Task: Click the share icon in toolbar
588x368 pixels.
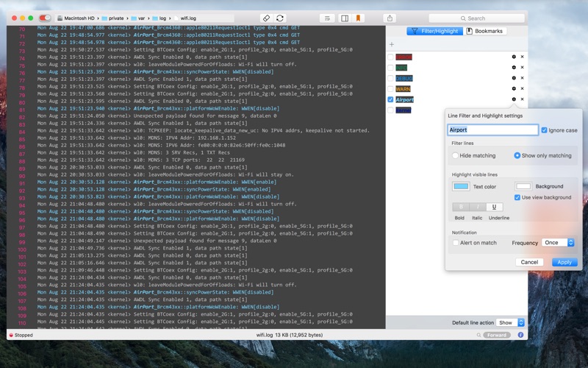Action: click(x=390, y=18)
